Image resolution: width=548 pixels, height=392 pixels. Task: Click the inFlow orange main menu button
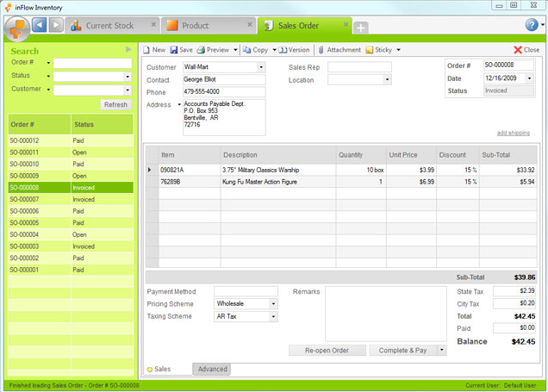(x=16, y=28)
